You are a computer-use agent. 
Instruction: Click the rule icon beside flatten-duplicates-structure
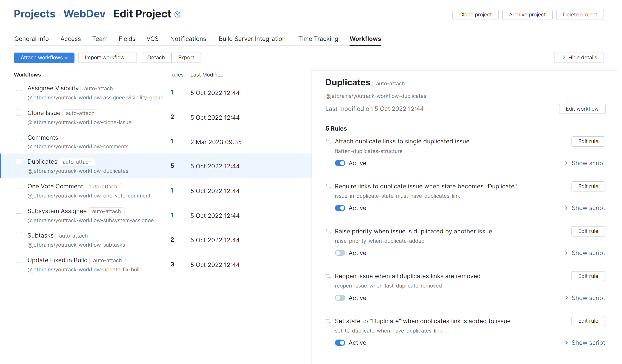(328, 142)
